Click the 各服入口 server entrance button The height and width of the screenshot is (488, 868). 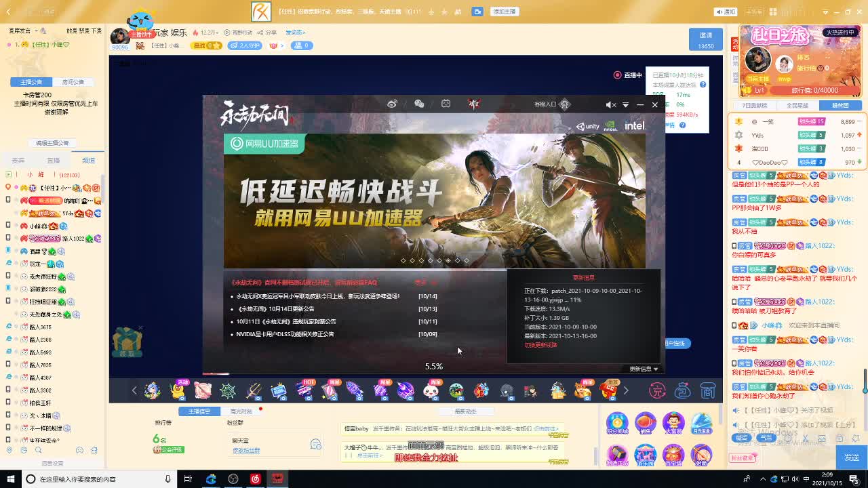(552, 104)
